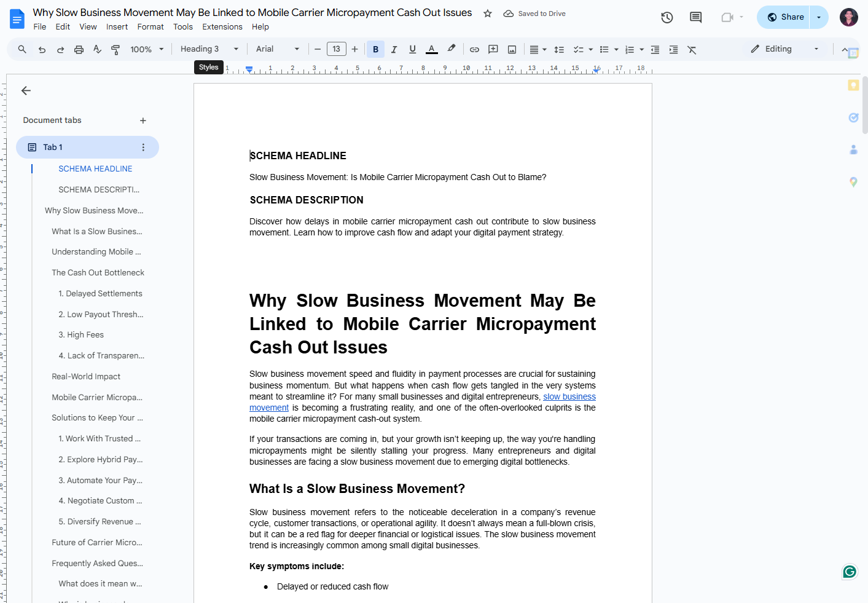The image size is (868, 603).
Task: Decrease the font size
Action: pyautogui.click(x=318, y=49)
